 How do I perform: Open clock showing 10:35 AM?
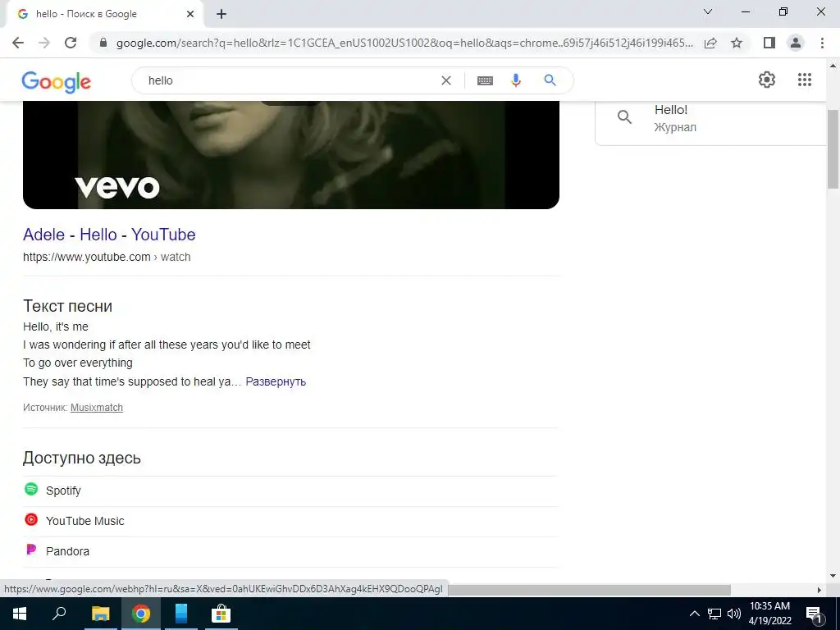coord(769,614)
